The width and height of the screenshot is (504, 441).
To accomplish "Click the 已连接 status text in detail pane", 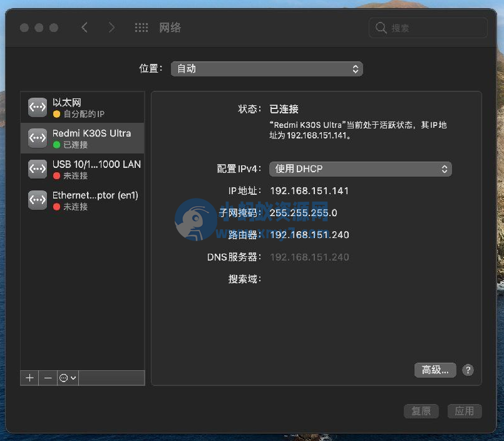I will point(284,110).
